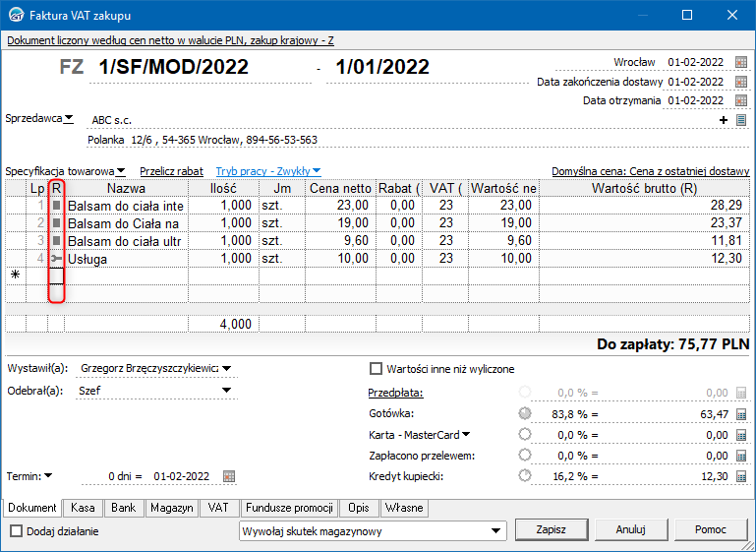Open Własne tab
756x552 pixels.
tap(404, 508)
